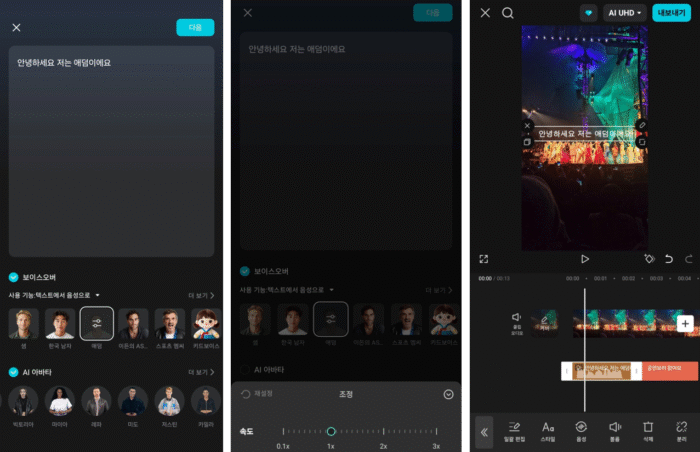Enable the unchecked AI 아바타 checkbox in middle panel

245,370
